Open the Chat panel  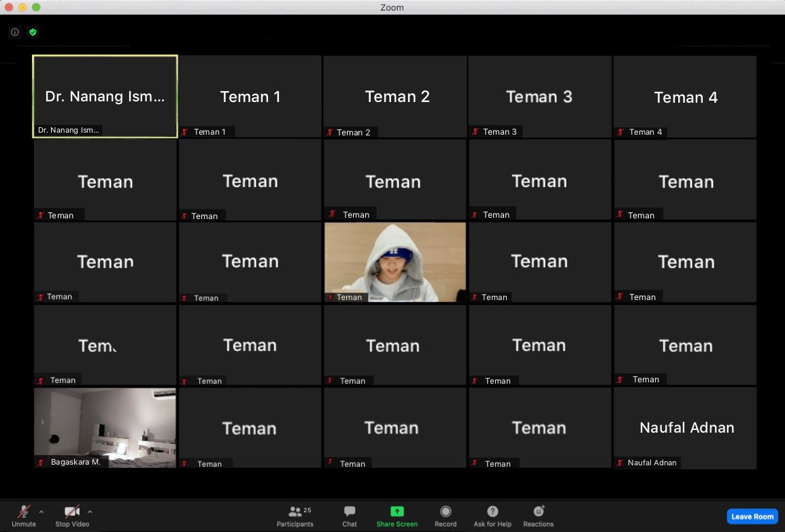tap(350, 516)
